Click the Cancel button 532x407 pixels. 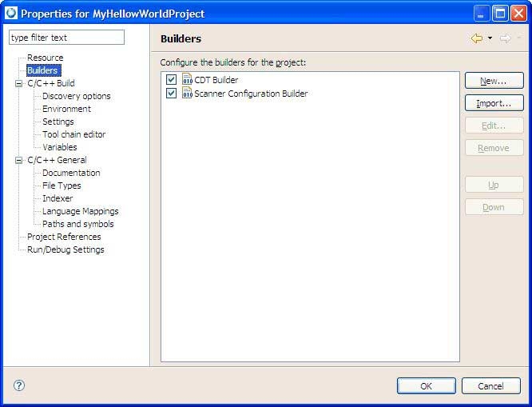tap(490, 386)
